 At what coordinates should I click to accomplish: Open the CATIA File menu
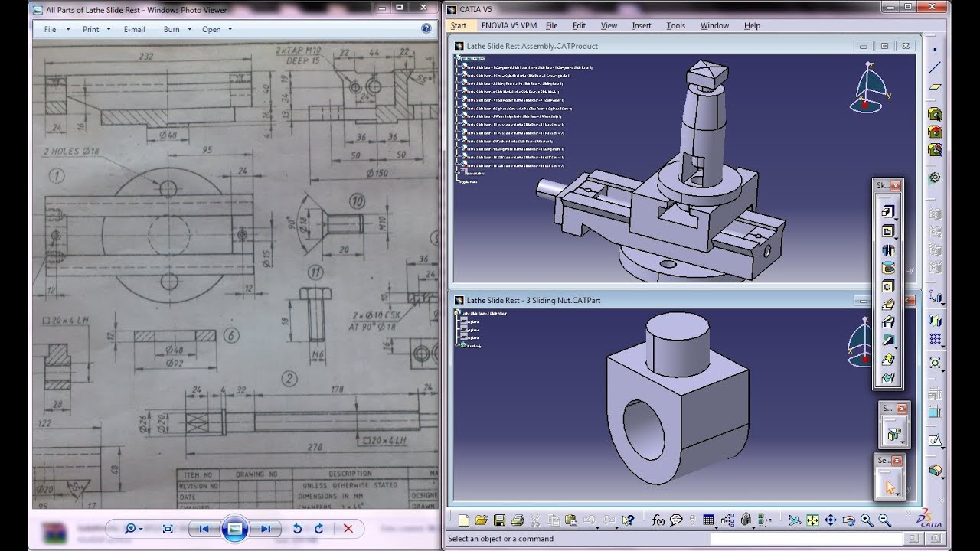551,25
